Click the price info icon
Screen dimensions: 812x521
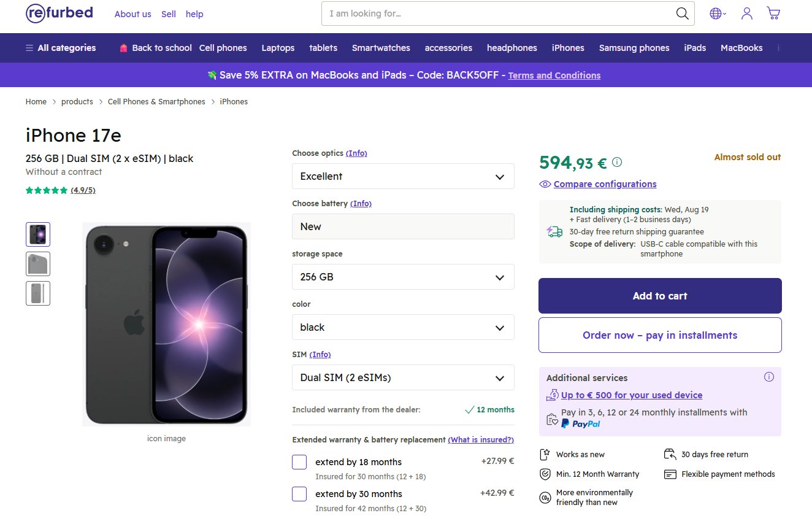tap(617, 163)
